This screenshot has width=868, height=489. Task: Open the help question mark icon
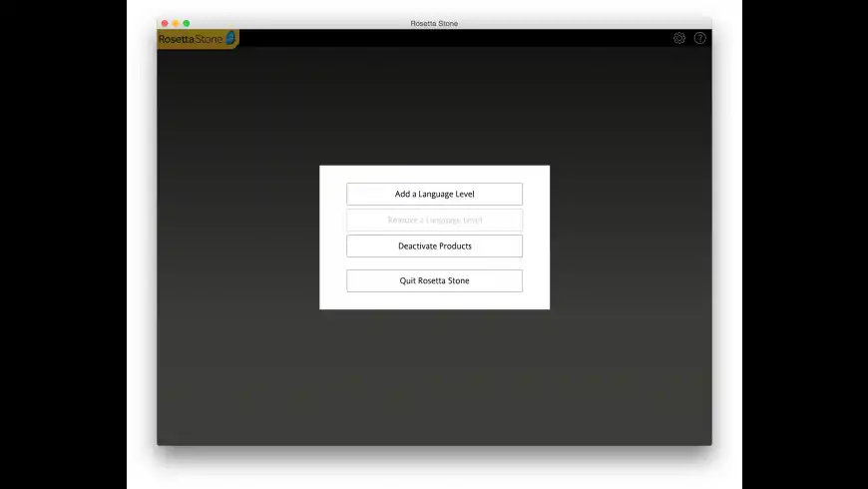(699, 38)
